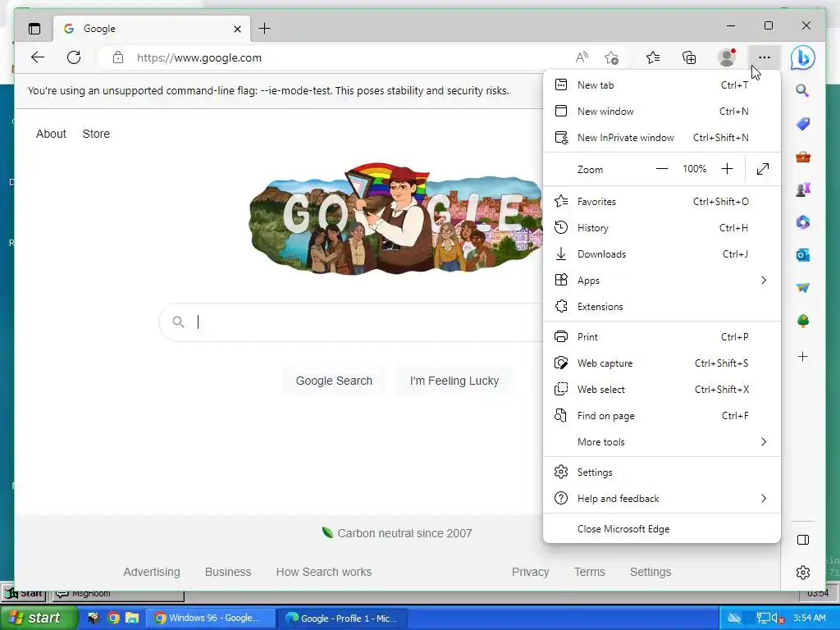Open Bing Chat sidebar icon
The height and width of the screenshot is (630, 840).
[x=803, y=58]
